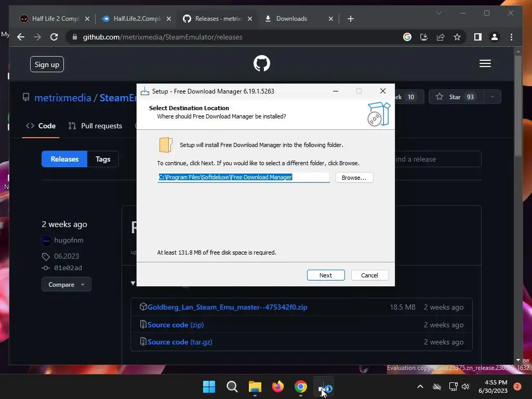Click the Free Download Manager setup taskbar icon
532x399 pixels.
click(x=324, y=387)
